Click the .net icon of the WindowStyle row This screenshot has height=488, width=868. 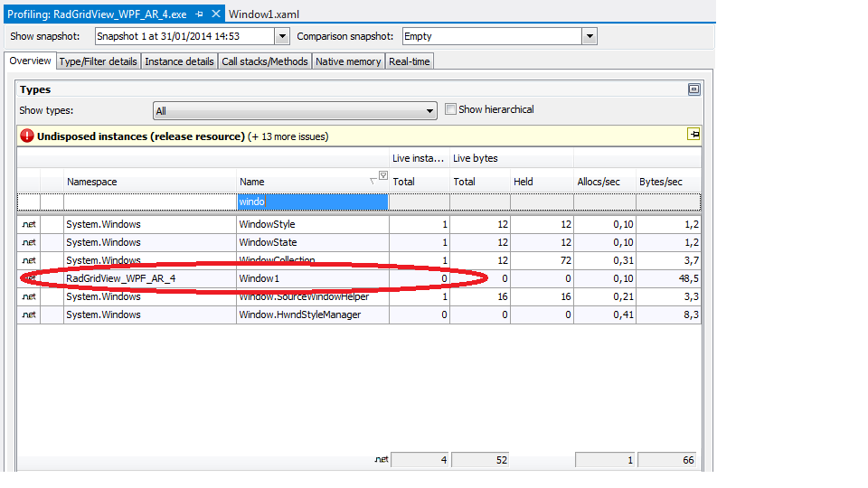[x=29, y=224]
